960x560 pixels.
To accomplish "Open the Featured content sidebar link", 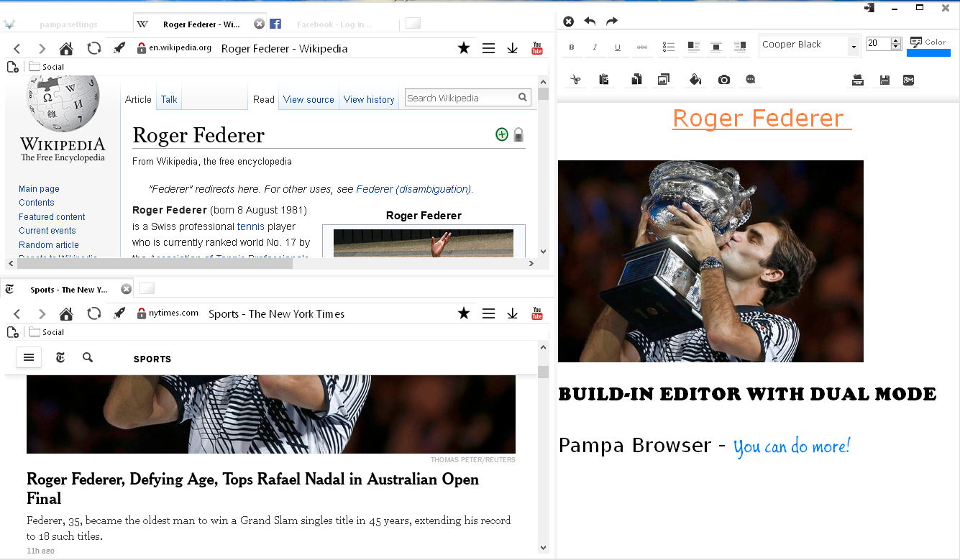I will pos(52,216).
